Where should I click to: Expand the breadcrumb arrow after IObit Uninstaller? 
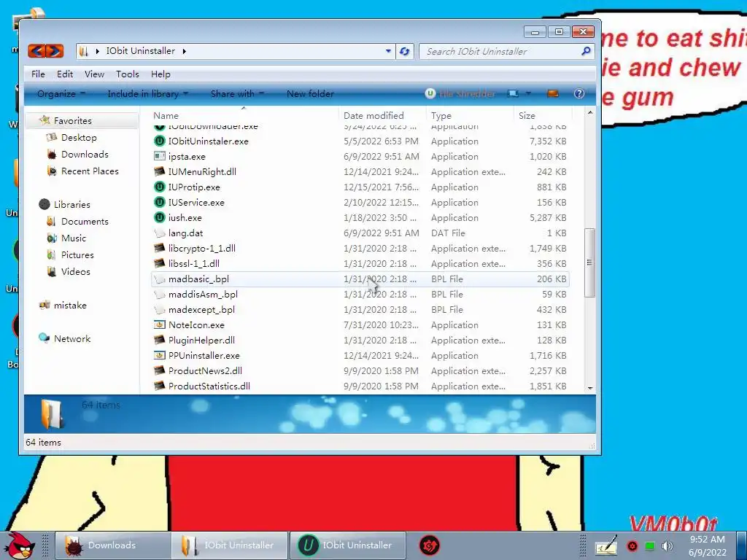184,51
